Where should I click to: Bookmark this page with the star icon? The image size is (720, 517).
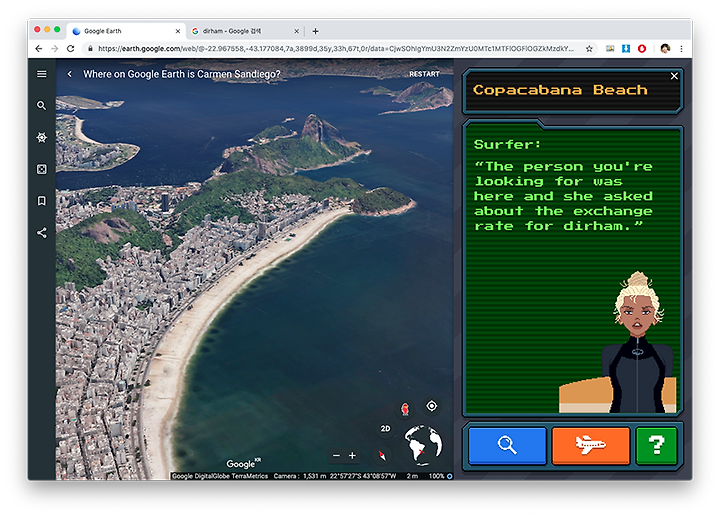click(589, 48)
